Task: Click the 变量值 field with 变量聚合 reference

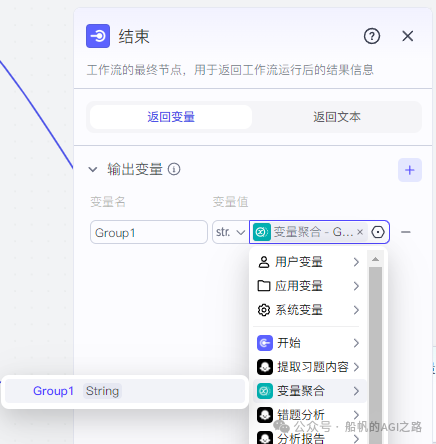Action: [x=319, y=232]
